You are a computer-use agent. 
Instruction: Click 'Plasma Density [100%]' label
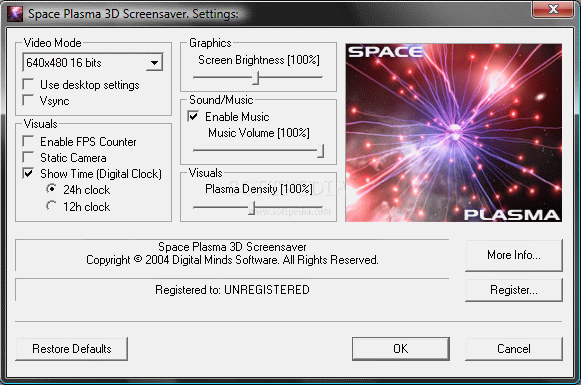(259, 189)
